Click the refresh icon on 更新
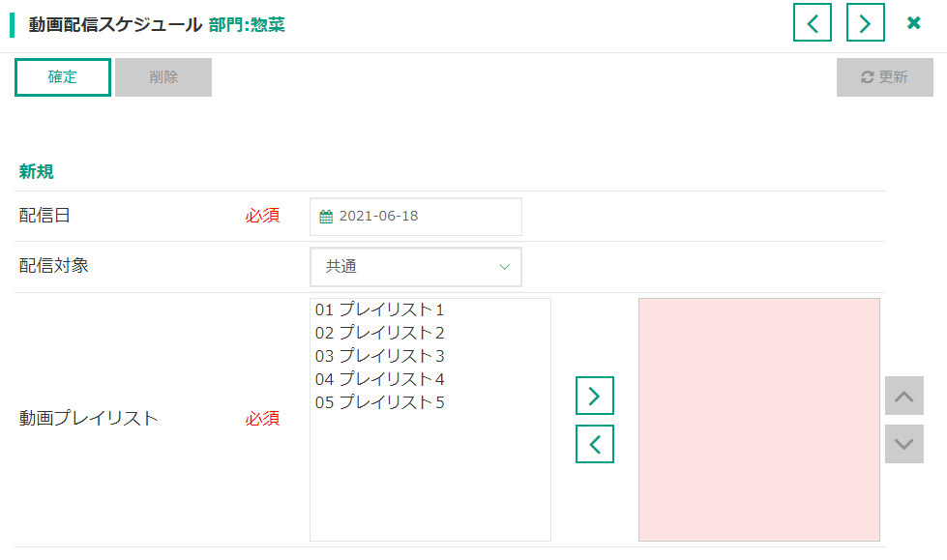Image resolution: width=947 pixels, height=560 pixels. click(867, 77)
